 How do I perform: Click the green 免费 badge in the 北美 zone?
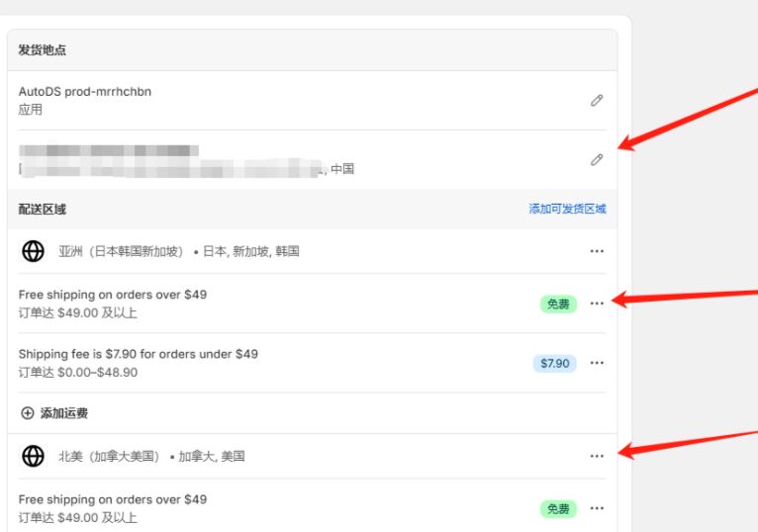tap(558, 508)
